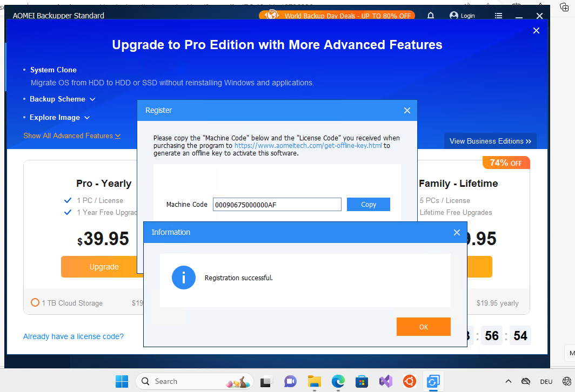The height and width of the screenshot is (392, 575).
Task: Open Microsoft Store from the taskbar
Action: pos(362,381)
